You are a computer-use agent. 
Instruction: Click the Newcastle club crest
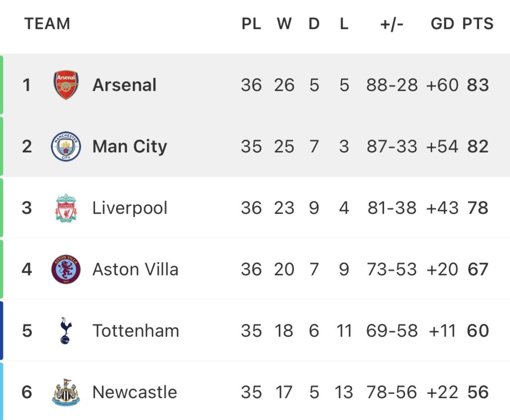click(66, 392)
